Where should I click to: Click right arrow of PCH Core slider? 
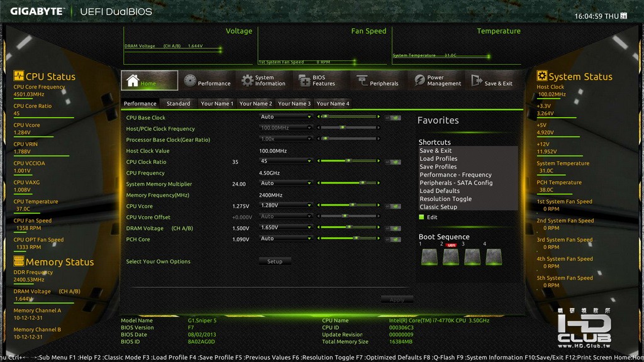pyautogui.click(x=378, y=238)
